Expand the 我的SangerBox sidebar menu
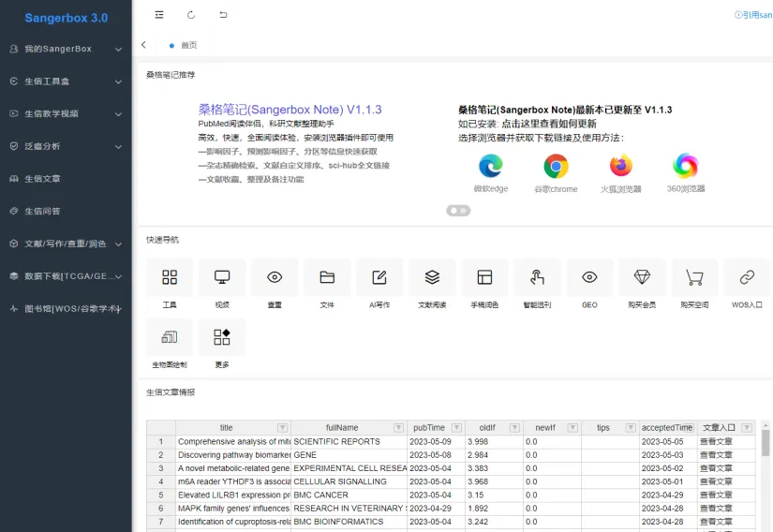Image resolution: width=773 pixels, height=532 pixels. tap(66, 49)
